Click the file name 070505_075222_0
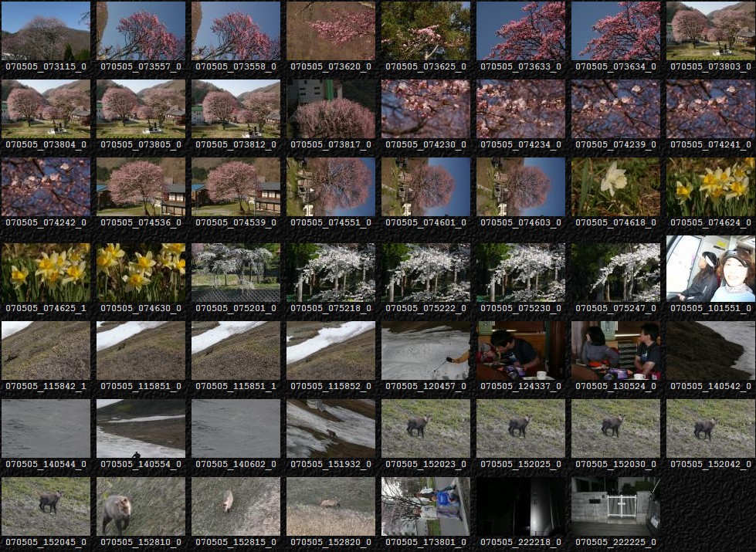The height and width of the screenshot is (552, 756). (425, 307)
